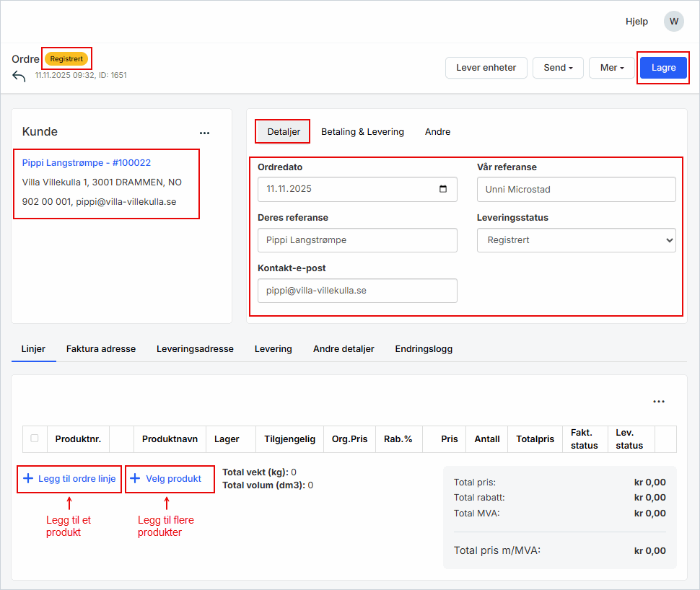Open the Kunde card three-dot menu

[204, 133]
